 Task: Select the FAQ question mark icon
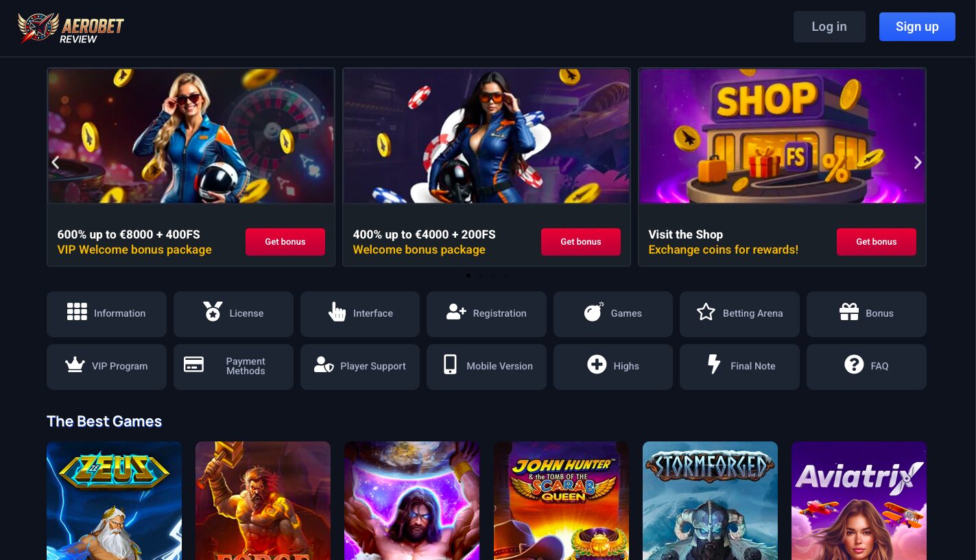(854, 365)
